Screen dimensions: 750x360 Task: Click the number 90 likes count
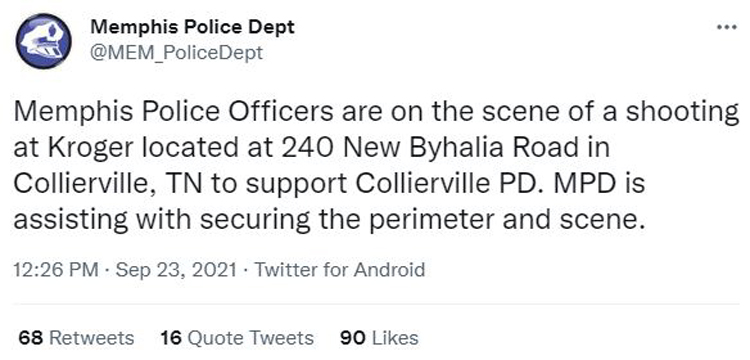(x=353, y=338)
